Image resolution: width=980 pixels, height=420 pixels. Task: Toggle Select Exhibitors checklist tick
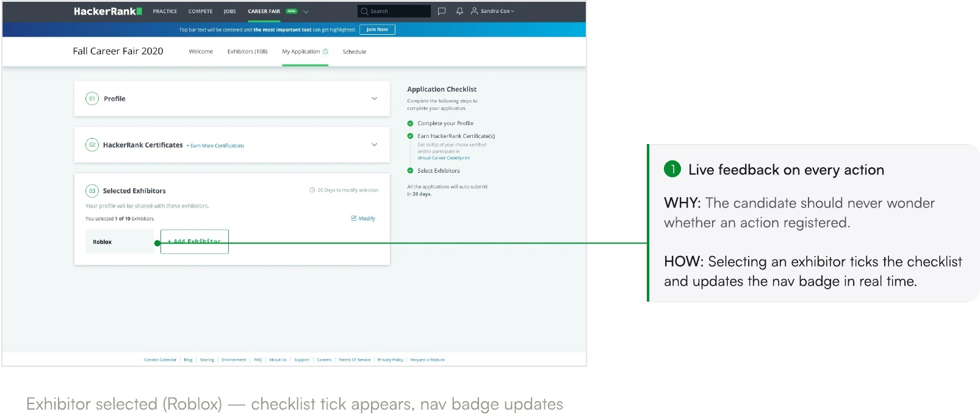[410, 171]
